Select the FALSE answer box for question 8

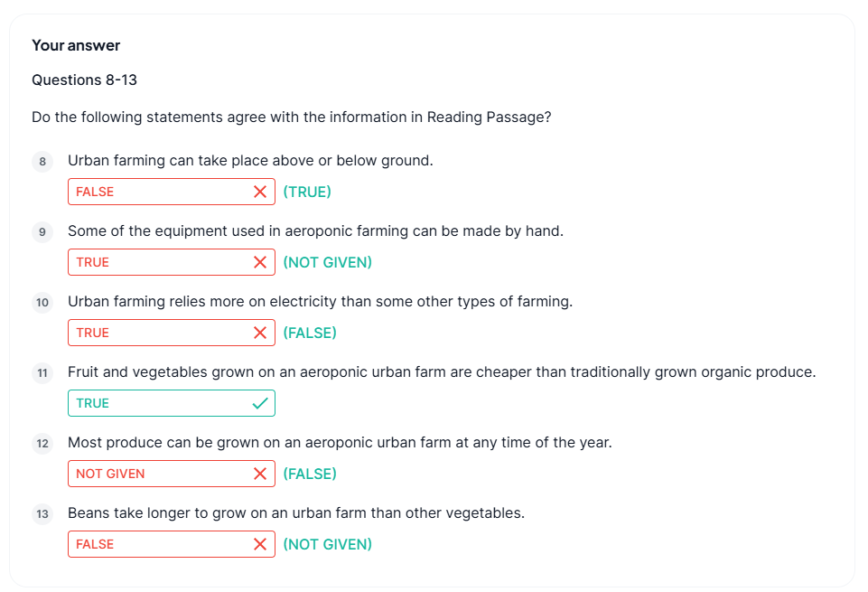click(158, 192)
